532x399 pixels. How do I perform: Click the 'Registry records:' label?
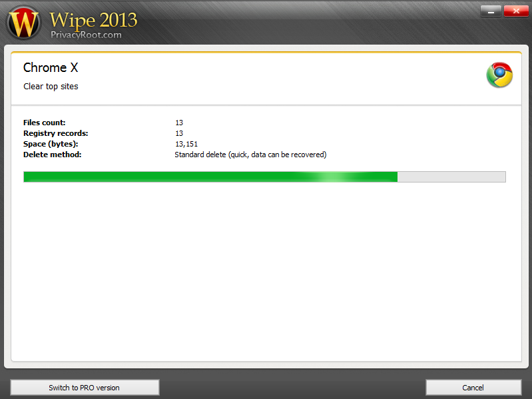pyautogui.click(x=56, y=133)
